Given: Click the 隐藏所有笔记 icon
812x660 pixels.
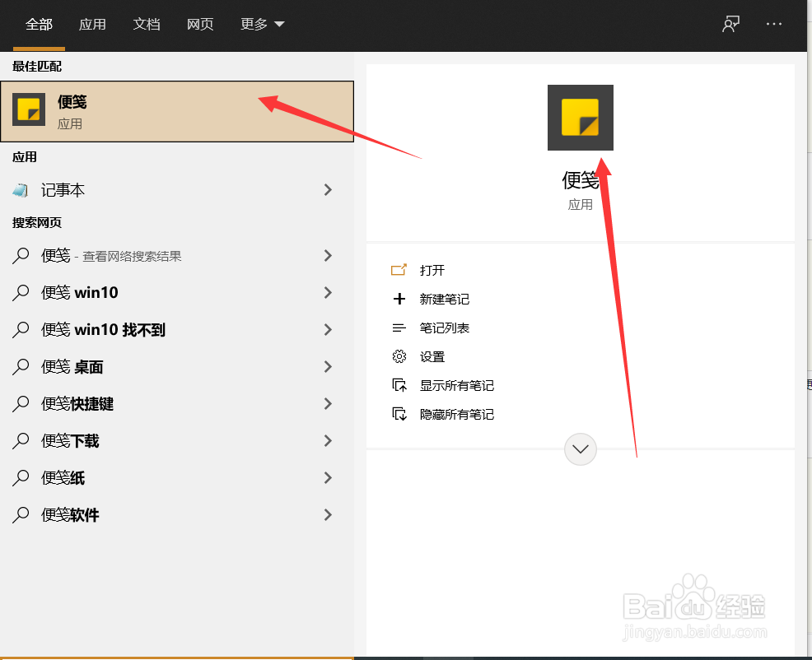Looking at the screenshot, I should click(x=399, y=413).
